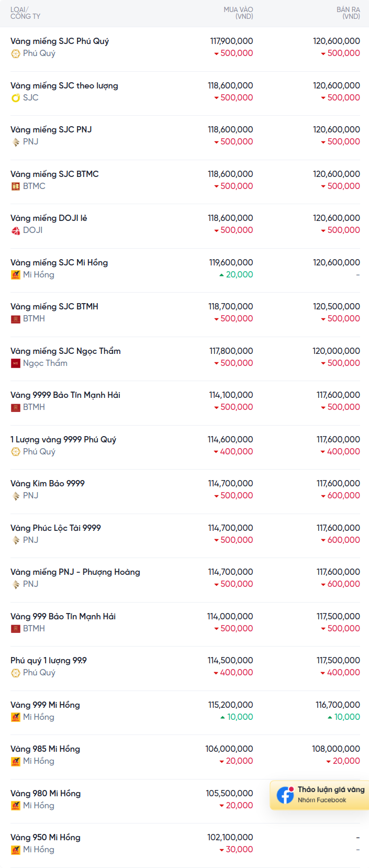The width and height of the screenshot is (369, 868).
Task: Click the DOJI company logo icon
Action: [x=16, y=230]
